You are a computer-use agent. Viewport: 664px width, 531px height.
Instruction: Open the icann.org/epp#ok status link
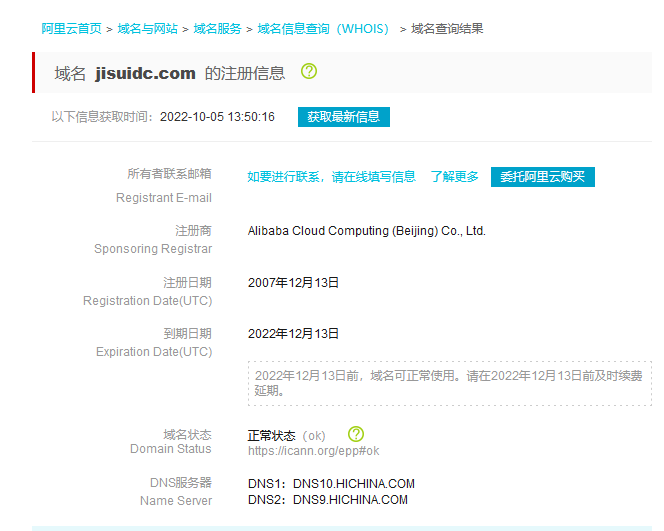[x=313, y=451]
